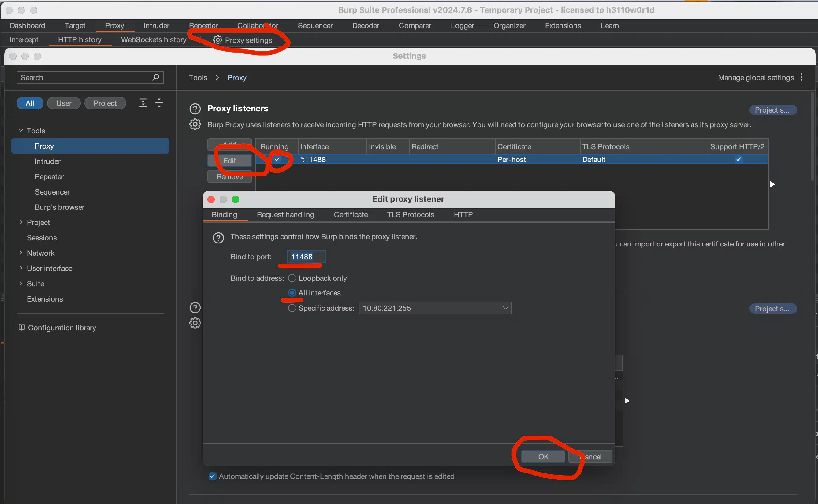Open the Decoder main tab
This screenshot has width=818, height=504.
366,26
